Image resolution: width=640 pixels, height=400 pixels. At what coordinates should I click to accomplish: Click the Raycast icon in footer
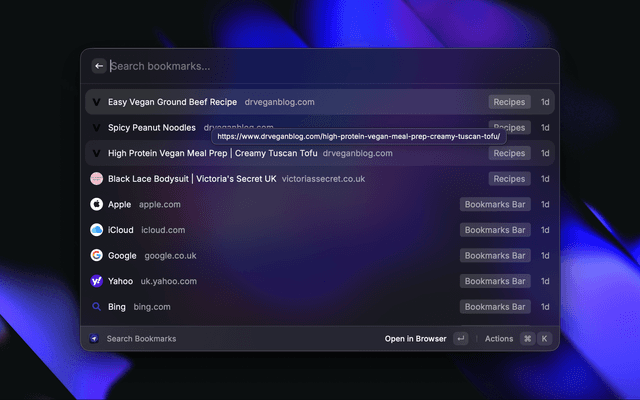tap(94, 339)
